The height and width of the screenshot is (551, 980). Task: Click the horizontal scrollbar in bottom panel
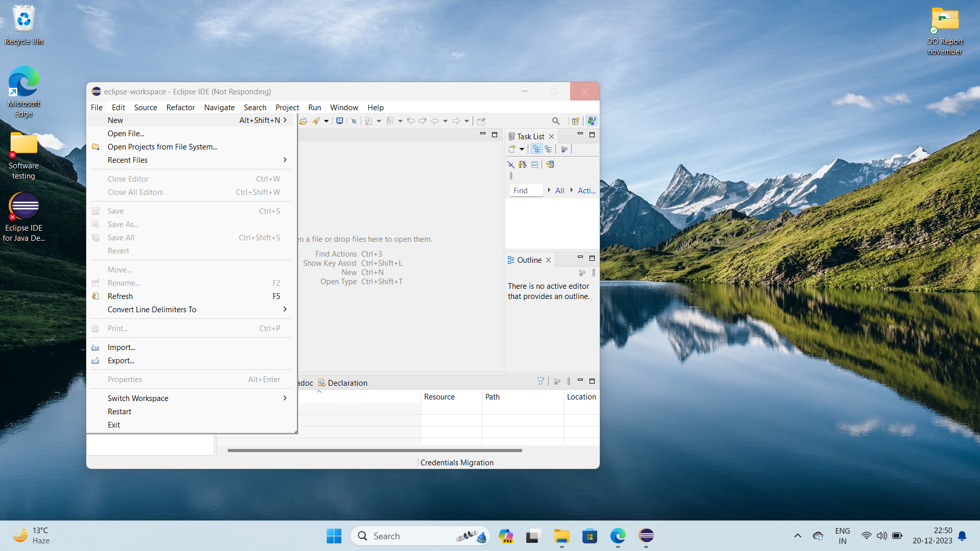pyautogui.click(x=375, y=450)
